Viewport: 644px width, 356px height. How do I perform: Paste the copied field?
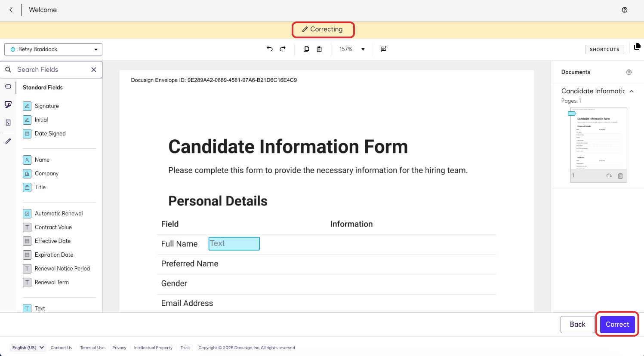(319, 49)
